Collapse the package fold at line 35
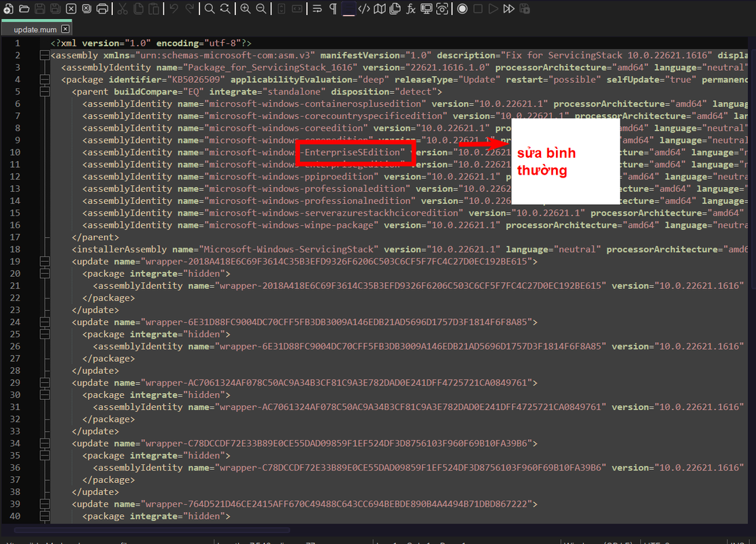The width and height of the screenshot is (756, 544). [44, 456]
